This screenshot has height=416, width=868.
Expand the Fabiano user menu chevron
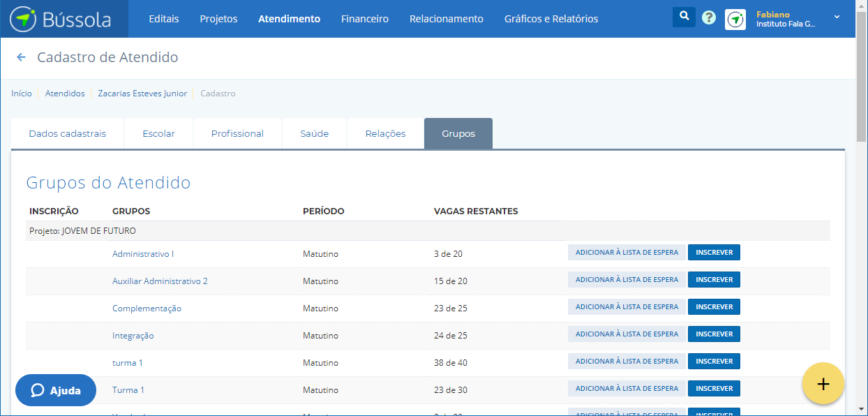click(837, 17)
